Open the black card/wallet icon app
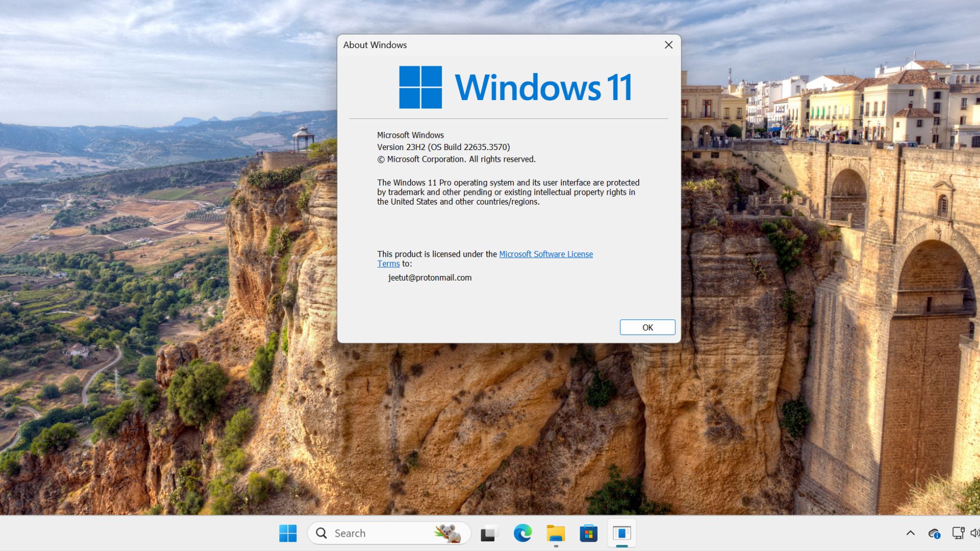Viewport: 980px width, 551px height. pos(488,533)
